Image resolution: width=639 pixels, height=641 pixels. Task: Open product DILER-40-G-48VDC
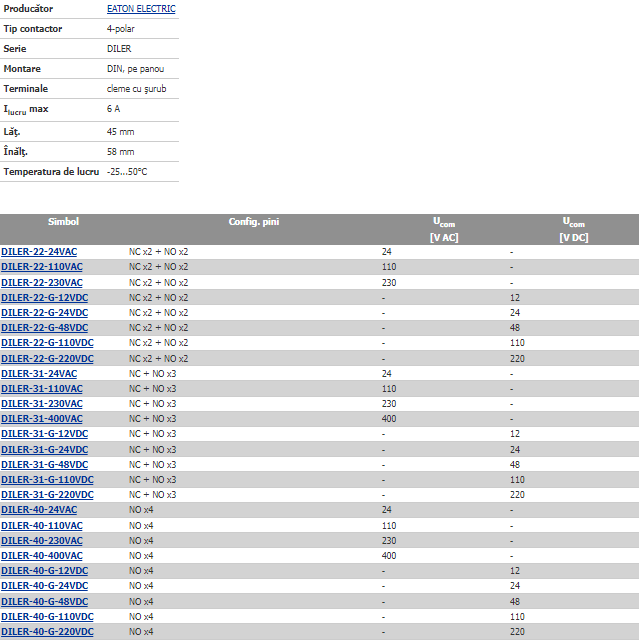pyautogui.click(x=45, y=602)
